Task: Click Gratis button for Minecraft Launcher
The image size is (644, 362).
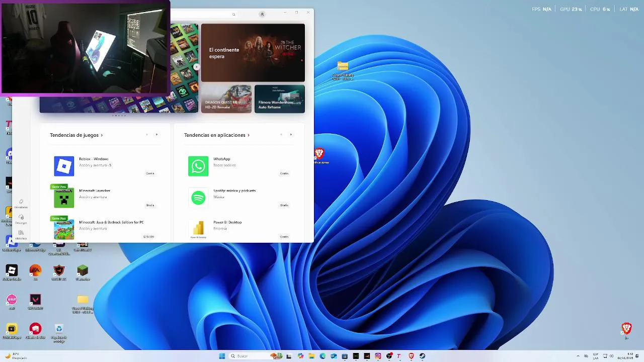Action: pyautogui.click(x=150, y=205)
